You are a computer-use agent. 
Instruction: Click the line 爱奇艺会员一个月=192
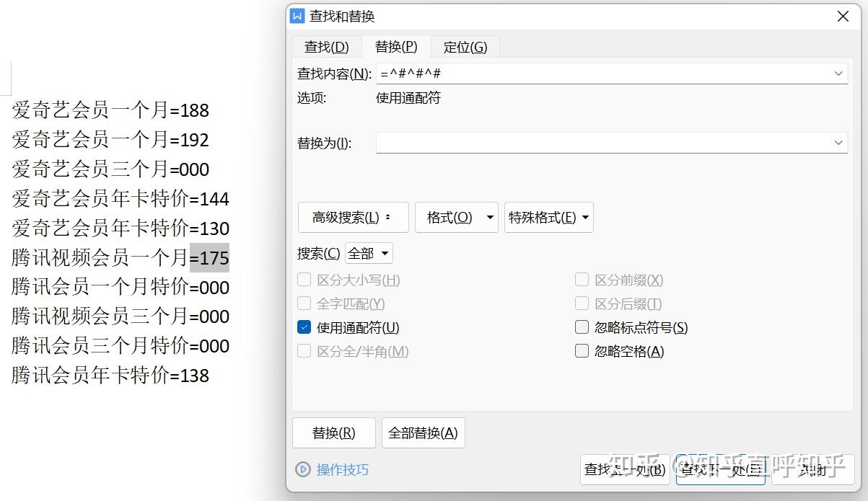point(110,140)
